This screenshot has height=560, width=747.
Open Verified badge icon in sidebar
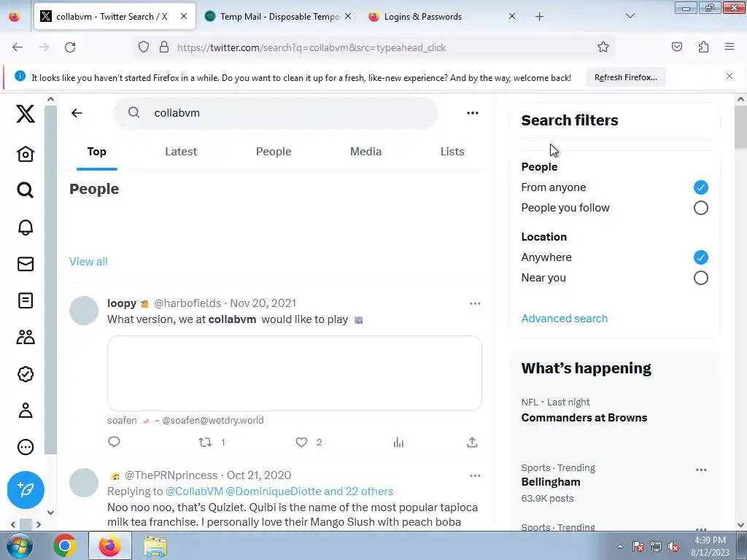tap(26, 374)
